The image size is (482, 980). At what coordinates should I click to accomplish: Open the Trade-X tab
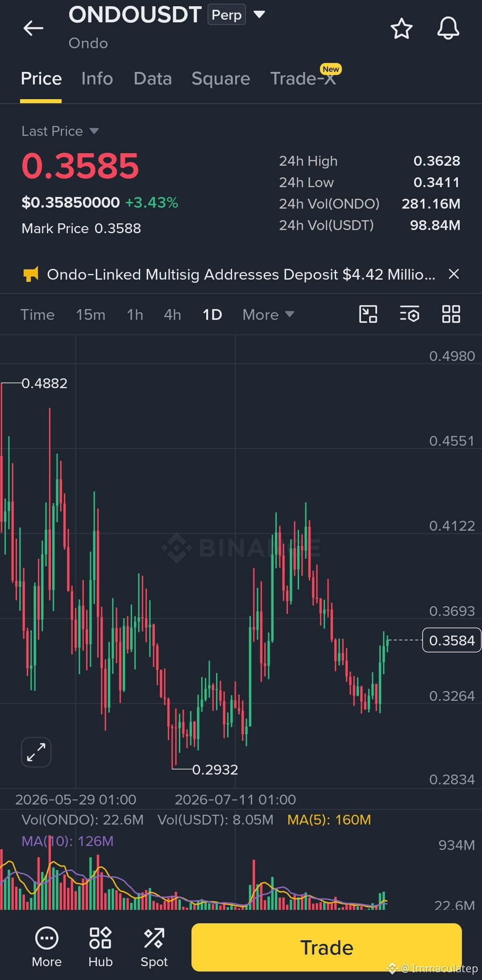[303, 79]
